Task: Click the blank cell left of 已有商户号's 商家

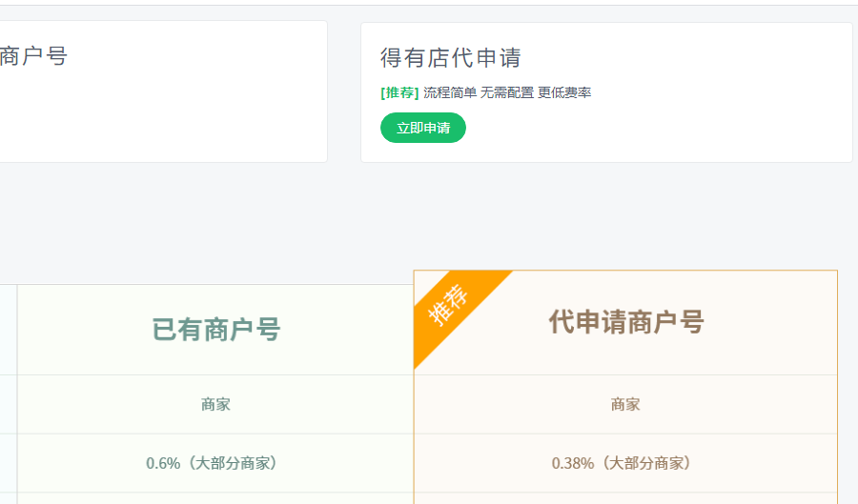Action: coord(8,404)
